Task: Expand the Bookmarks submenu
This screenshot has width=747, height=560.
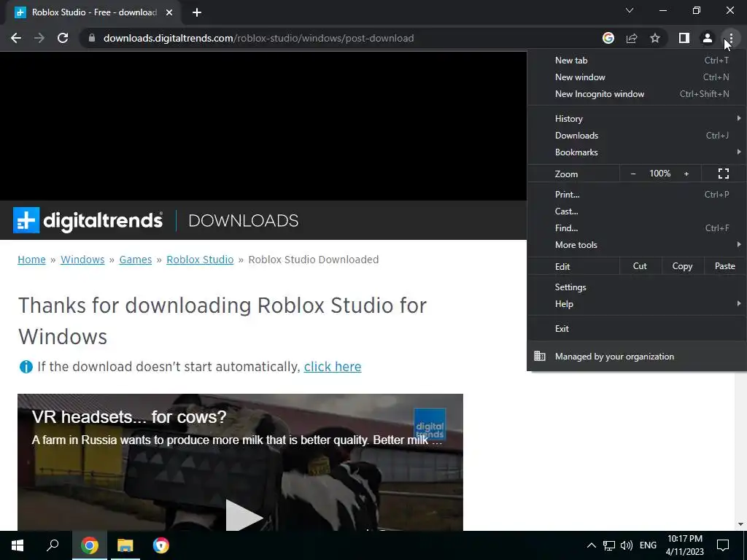Action: 637,152
